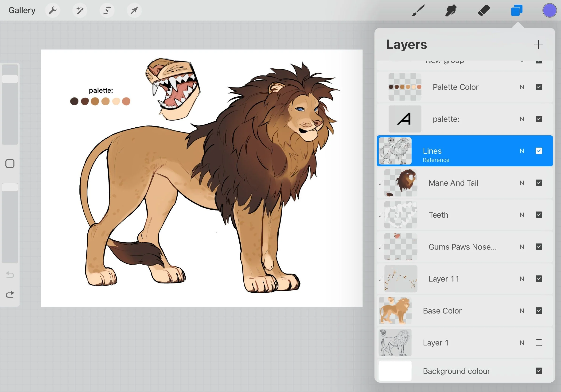Image resolution: width=561 pixels, height=392 pixels.
Task: Show Layer 1 by ticking checkbox
Action: coord(538,343)
